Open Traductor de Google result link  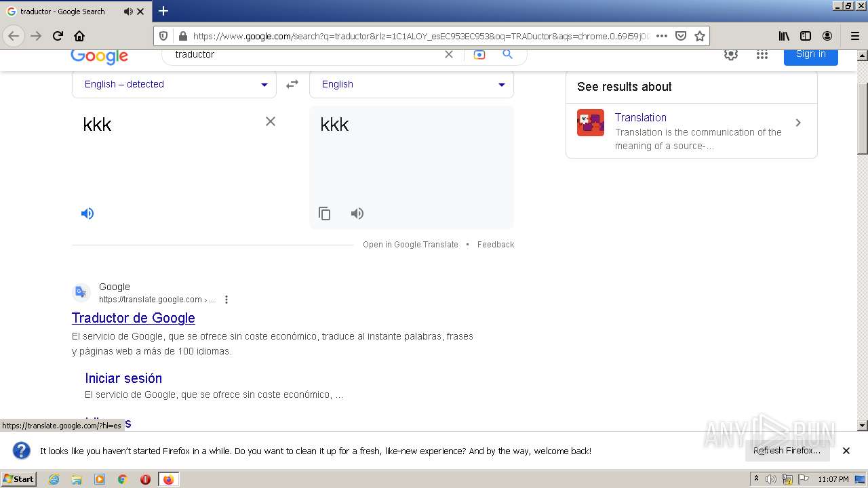coord(134,318)
